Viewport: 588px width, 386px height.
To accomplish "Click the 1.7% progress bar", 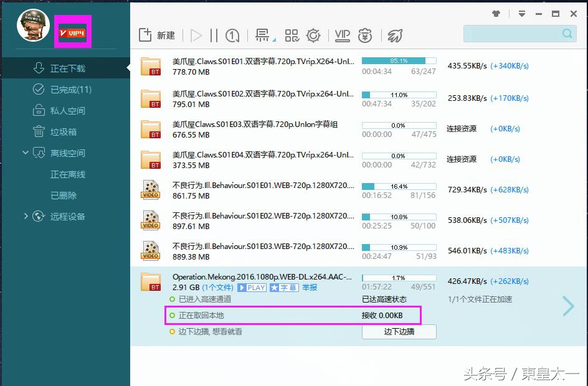I will pyautogui.click(x=399, y=278).
